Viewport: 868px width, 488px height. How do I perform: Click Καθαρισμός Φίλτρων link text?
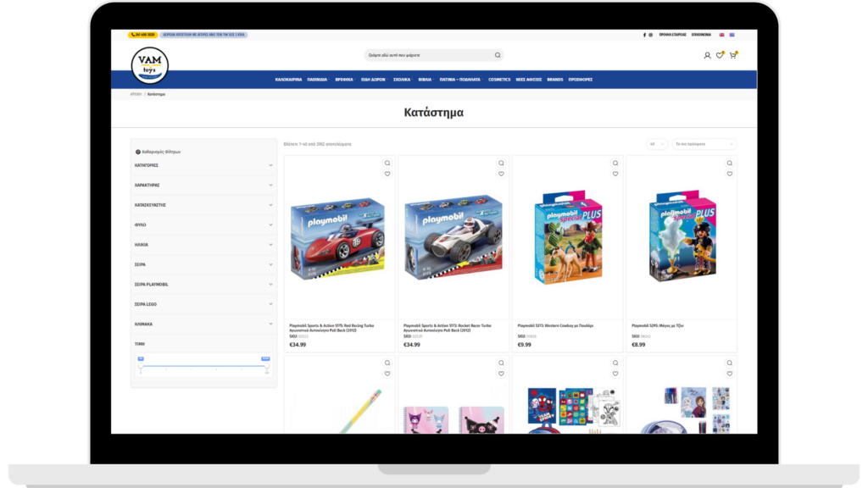pos(161,152)
